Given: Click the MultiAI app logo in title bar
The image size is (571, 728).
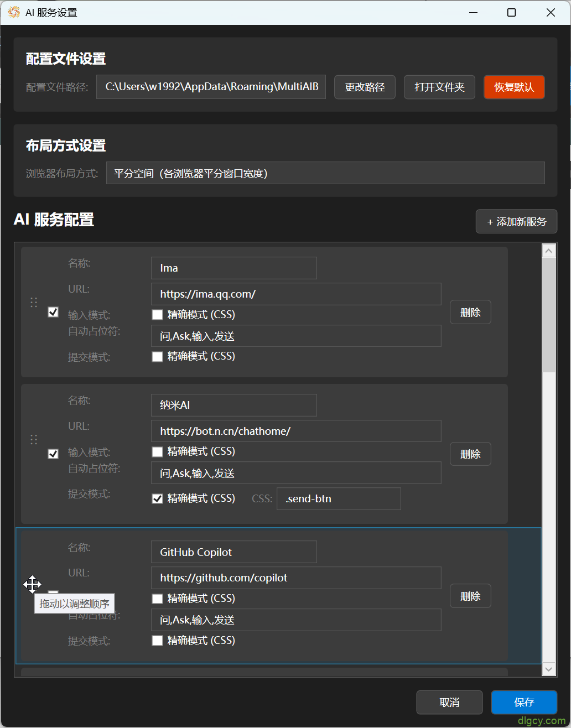Looking at the screenshot, I should (x=13, y=12).
